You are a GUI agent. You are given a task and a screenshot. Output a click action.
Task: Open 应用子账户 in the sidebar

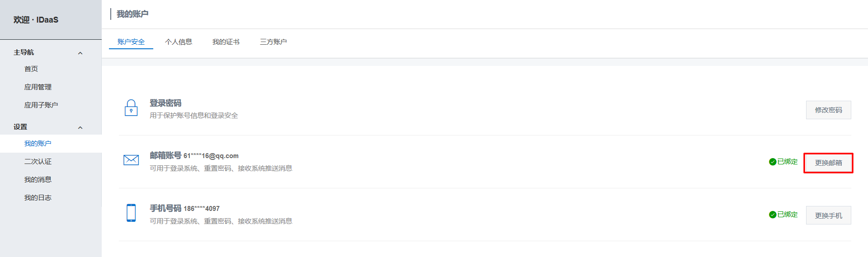pos(41,105)
